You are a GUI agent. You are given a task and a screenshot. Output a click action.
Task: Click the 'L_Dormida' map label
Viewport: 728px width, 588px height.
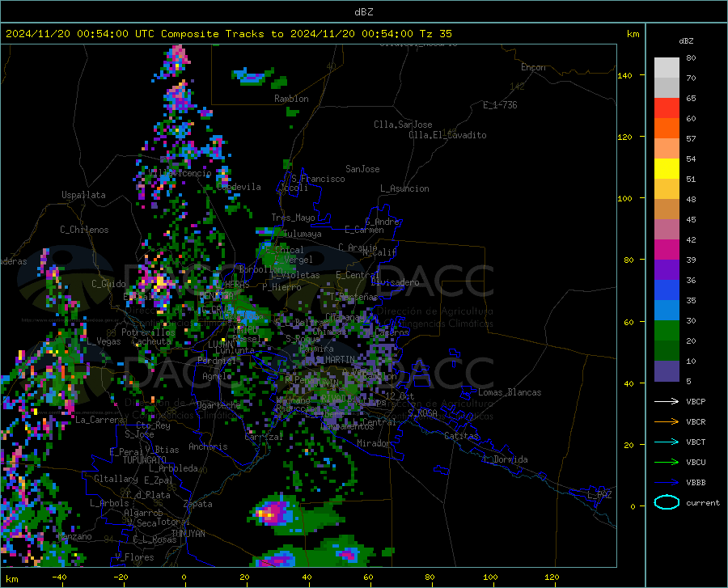pos(506,459)
